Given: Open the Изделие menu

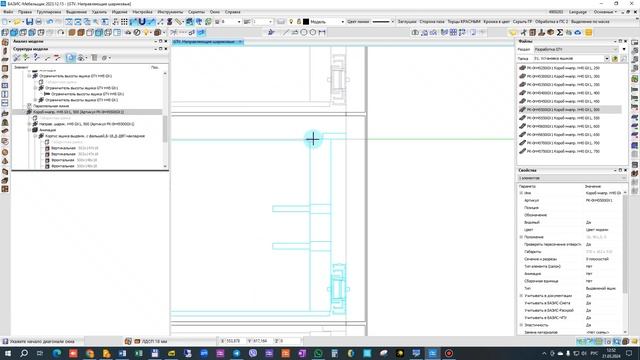Looking at the screenshot, I should 120,12.
